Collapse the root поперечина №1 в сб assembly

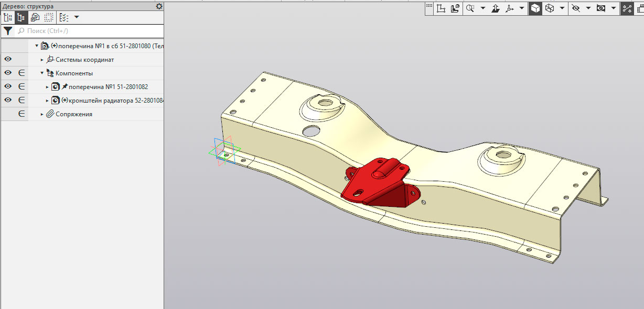[36, 46]
